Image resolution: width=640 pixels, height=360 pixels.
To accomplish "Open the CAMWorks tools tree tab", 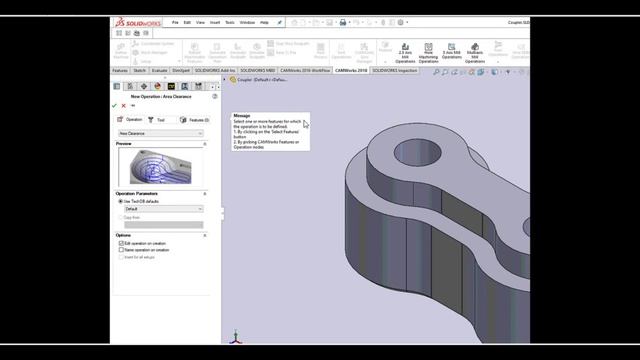I will click(x=198, y=86).
